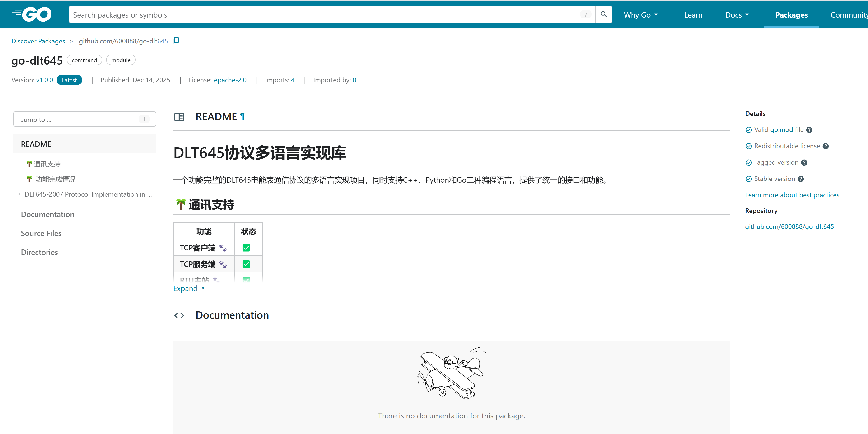Click the search magnifier icon
The image size is (868, 434).
603,14
